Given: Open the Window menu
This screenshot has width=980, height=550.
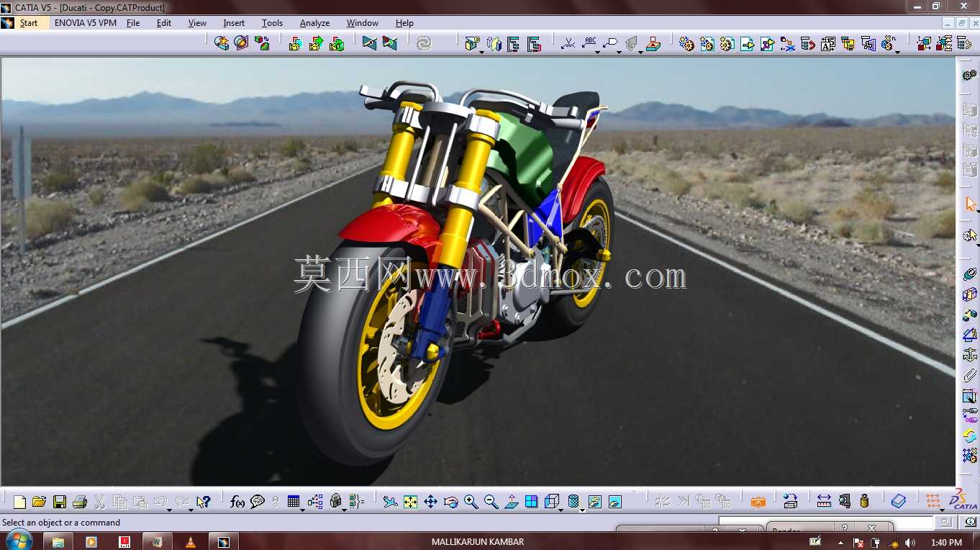Looking at the screenshot, I should tap(363, 23).
